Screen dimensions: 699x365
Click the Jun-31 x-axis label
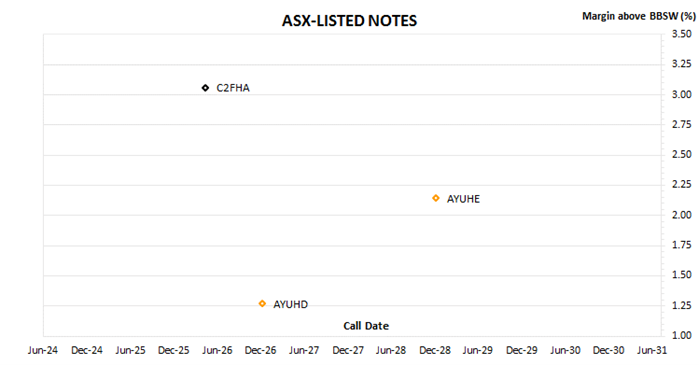click(x=652, y=350)
